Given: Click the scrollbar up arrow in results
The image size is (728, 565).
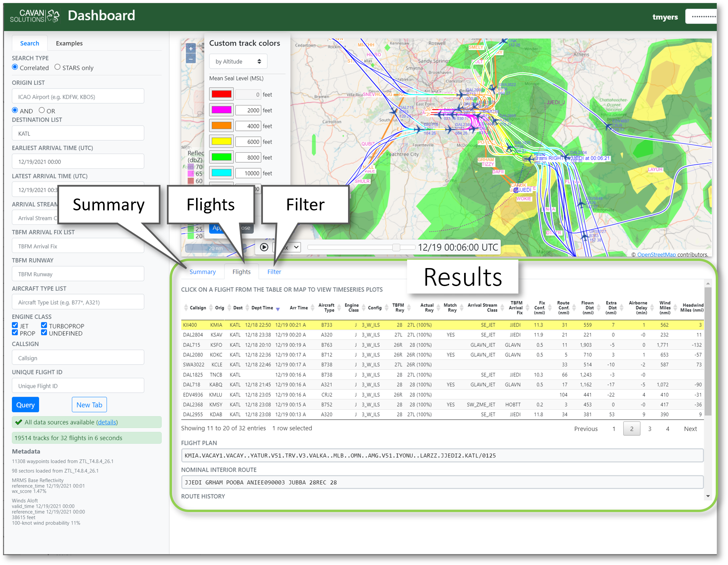Looking at the screenshot, I should coord(708,283).
